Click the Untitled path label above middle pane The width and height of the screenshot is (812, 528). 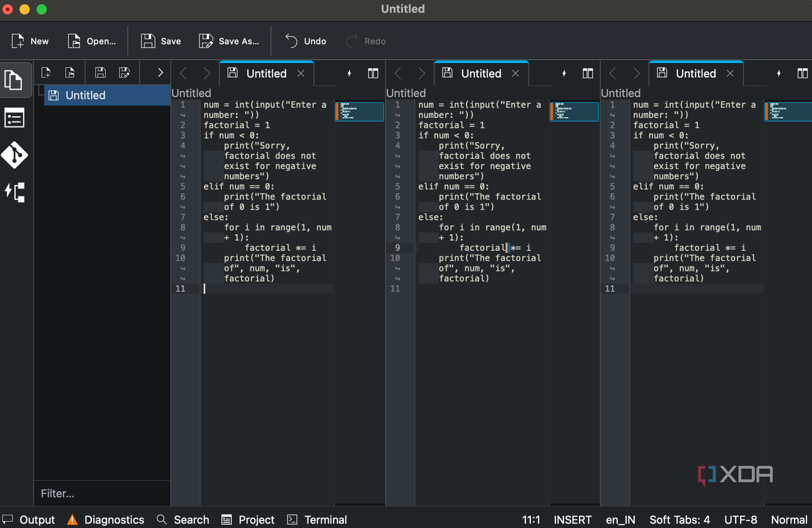(x=406, y=93)
